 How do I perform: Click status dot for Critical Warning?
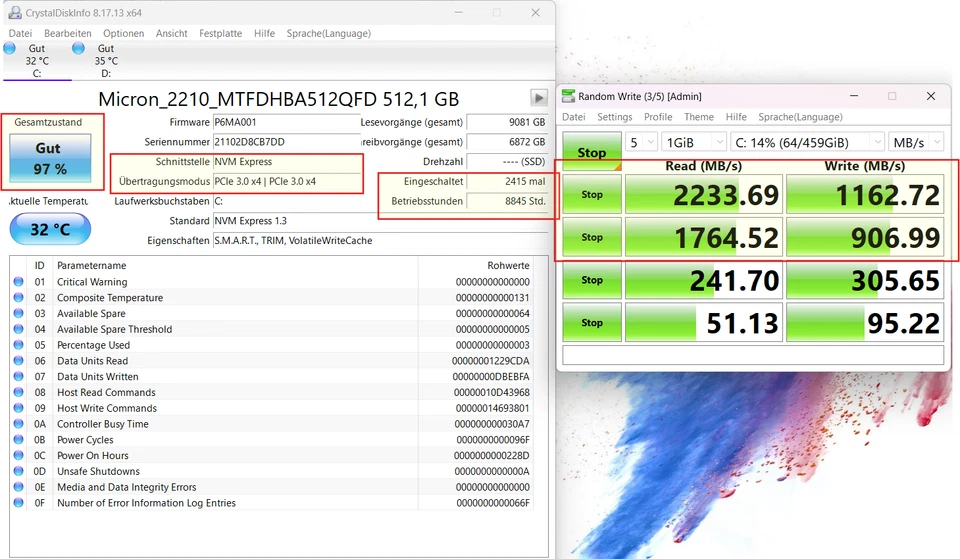[18, 282]
